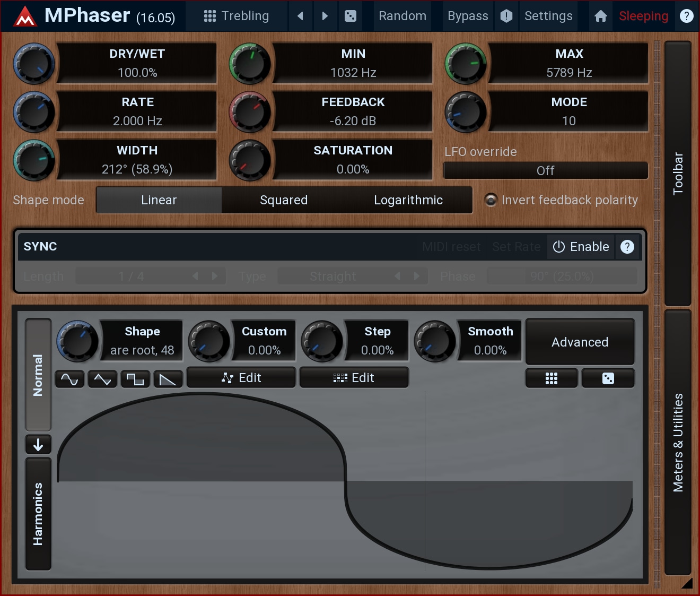Click the down arrow between Normal and Harmonics
This screenshot has width=700, height=596.
[38, 445]
